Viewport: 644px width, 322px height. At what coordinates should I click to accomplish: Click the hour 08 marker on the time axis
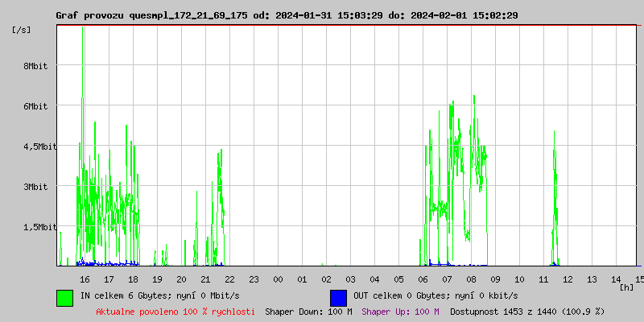(471, 279)
